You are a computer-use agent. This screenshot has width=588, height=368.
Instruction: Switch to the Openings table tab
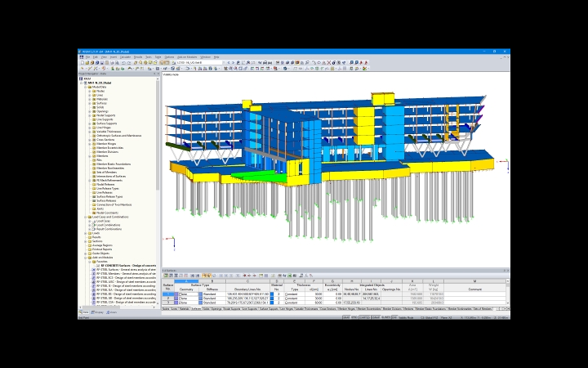(216, 309)
